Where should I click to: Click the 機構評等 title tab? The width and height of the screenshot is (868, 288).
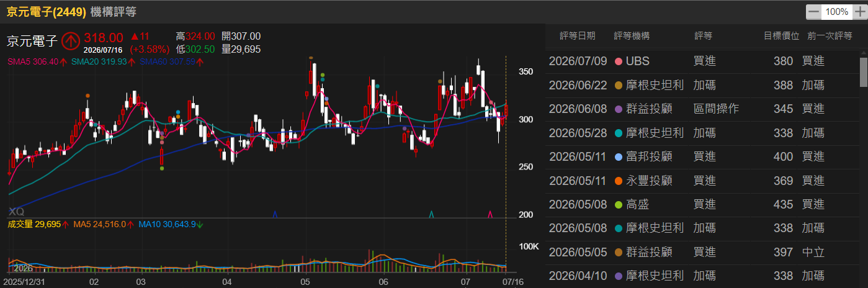point(114,12)
